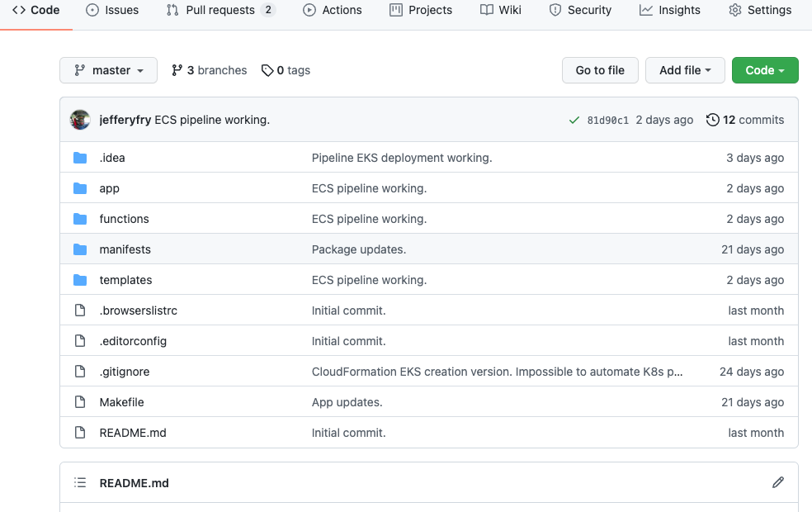Image resolution: width=812 pixels, height=512 pixels.
Task: Open the .gitignore file
Action: pyautogui.click(x=125, y=372)
